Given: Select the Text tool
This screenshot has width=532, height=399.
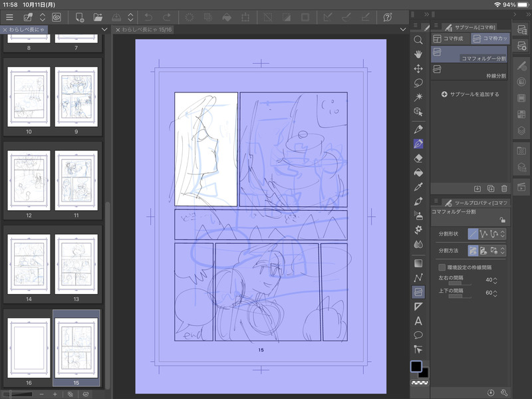Looking at the screenshot, I should pyautogui.click(x=418, y=321).
